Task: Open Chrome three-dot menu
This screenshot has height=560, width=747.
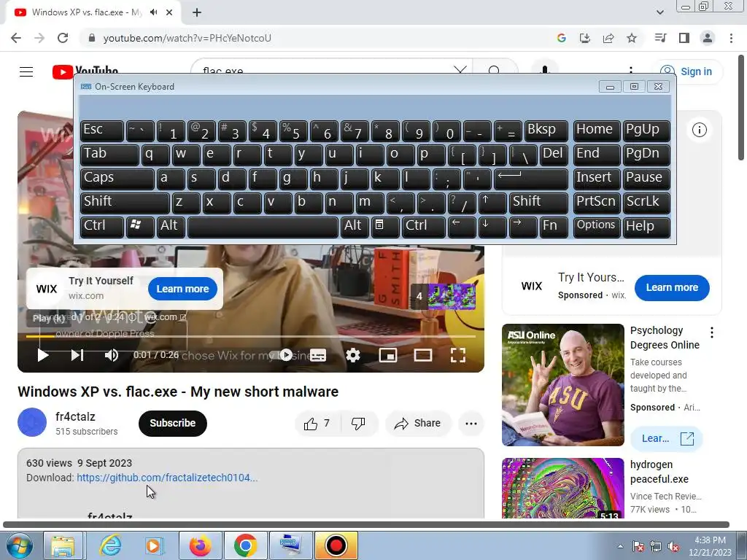Action: [731, 38]
